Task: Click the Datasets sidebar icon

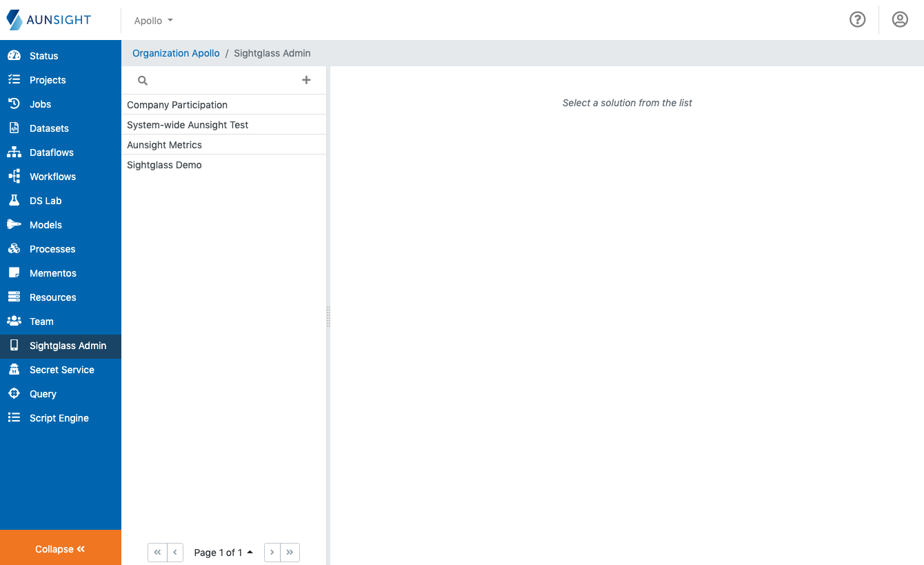Action: pyautogui.click(x=14, y=128)
